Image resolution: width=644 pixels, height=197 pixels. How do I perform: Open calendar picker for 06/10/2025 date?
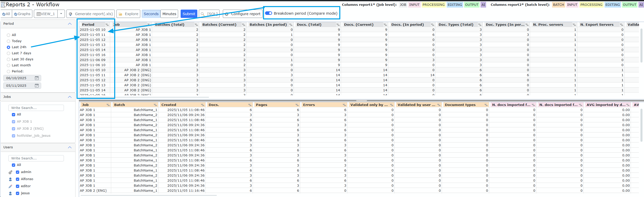(x=37, y=78)
